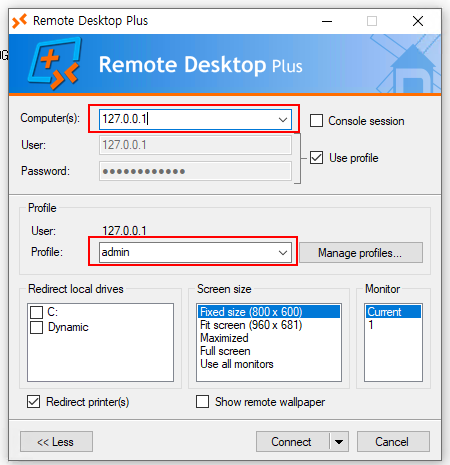Viewport: 450px width, 465px height.
Task: Collapse options with the << Less button
Action: 56,442
